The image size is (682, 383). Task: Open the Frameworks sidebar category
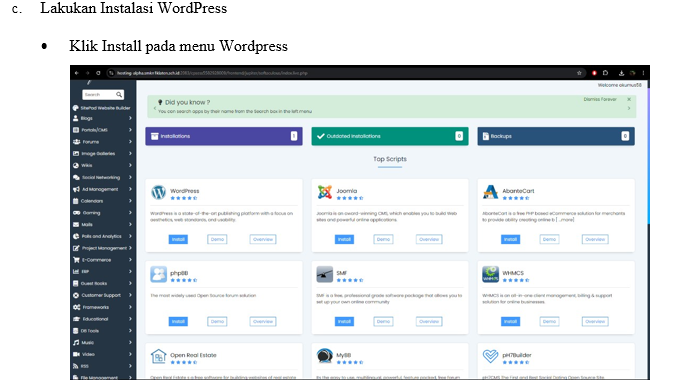click(x=103, y=307)
